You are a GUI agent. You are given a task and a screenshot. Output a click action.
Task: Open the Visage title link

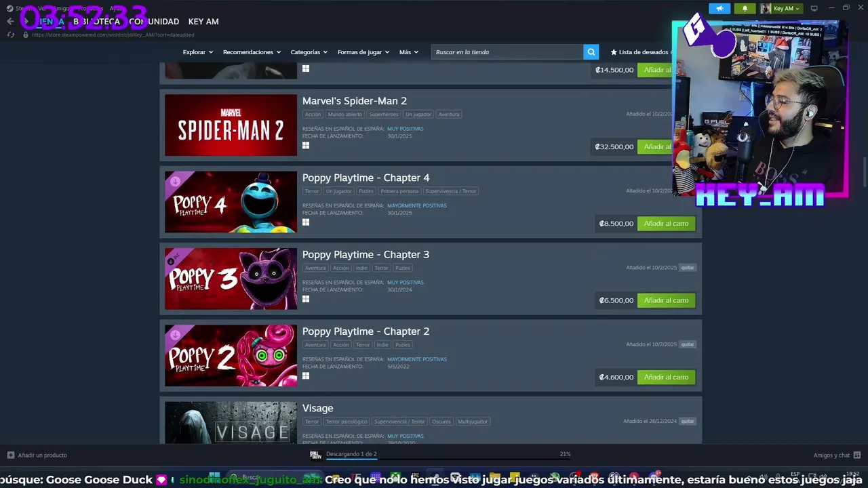[317, 408]
